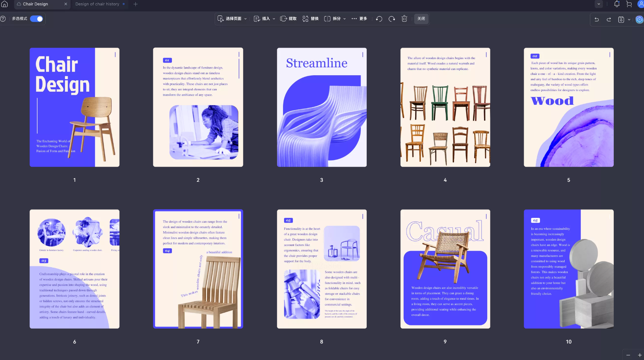The image size is (644, 360).
Task: Click the save disk icon
Action: point(621,19)
